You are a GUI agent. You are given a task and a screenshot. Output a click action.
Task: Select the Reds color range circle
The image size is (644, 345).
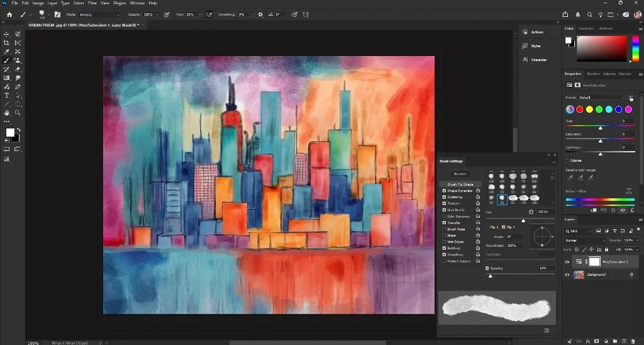click(579, 110)
